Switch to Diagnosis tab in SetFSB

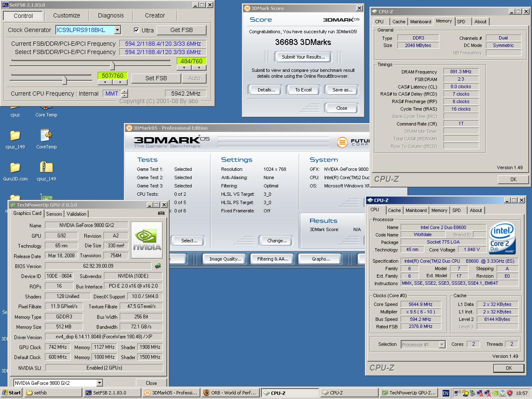click(111, 15)
